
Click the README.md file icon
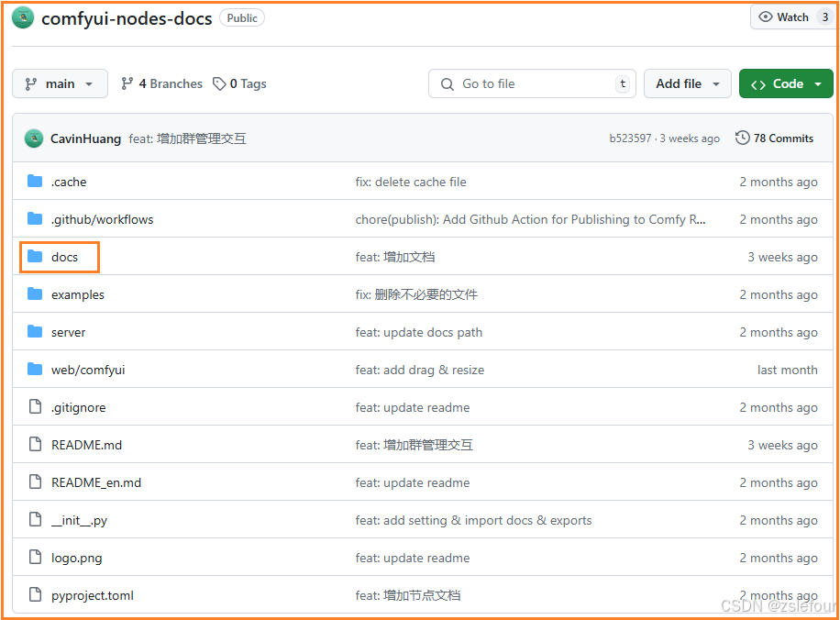pyautogui.click(x=36, y=444)
